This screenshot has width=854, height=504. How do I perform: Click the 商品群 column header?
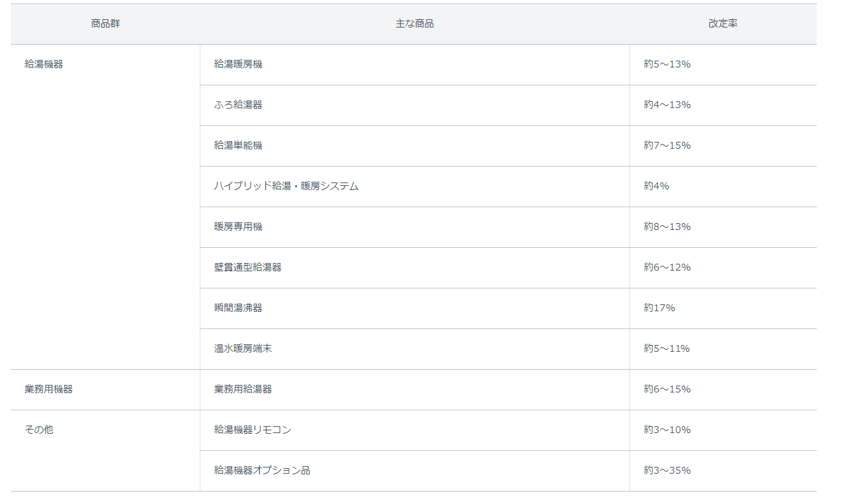click(x=105, y=23)
